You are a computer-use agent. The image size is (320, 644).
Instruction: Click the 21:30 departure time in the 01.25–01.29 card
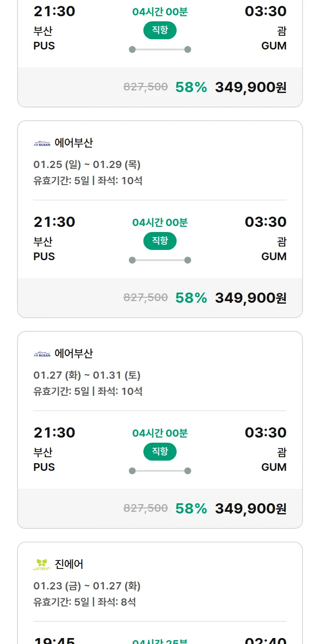click(x=54, y=222)
